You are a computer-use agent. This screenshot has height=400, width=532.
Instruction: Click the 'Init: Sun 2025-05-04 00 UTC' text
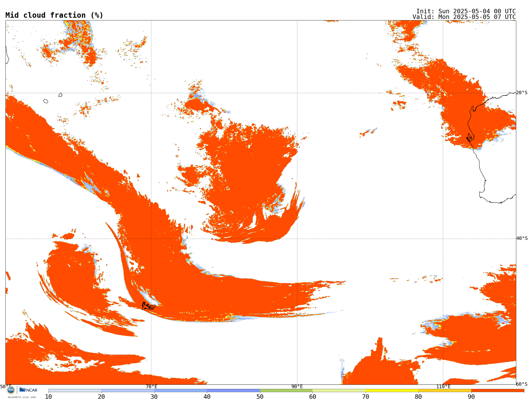pos(466,11)
